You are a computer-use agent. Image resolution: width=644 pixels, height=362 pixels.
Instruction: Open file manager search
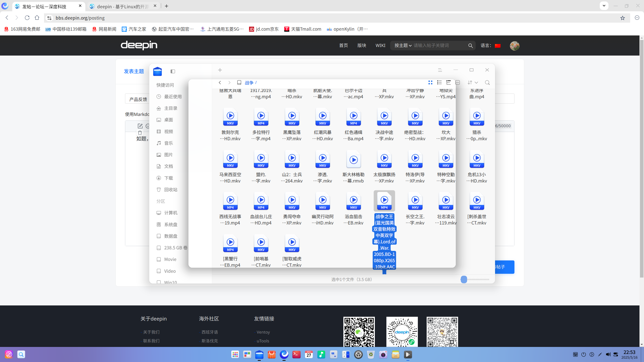487,82
